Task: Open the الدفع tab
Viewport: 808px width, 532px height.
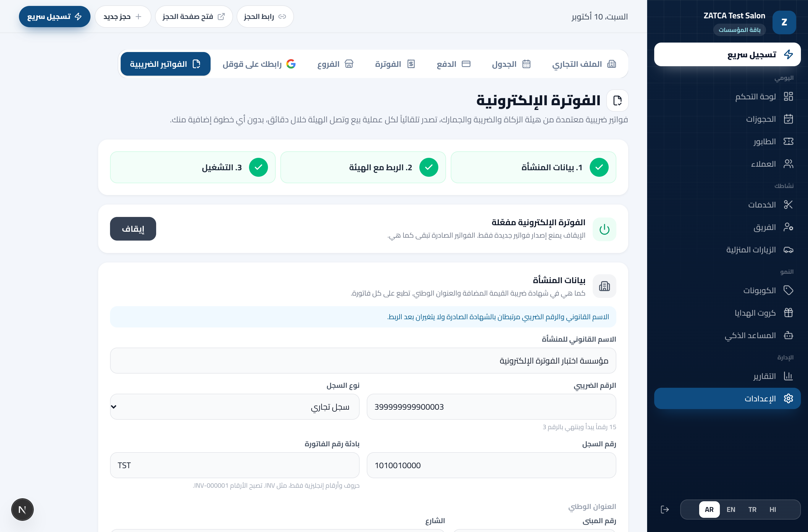Action: (453, 64)
